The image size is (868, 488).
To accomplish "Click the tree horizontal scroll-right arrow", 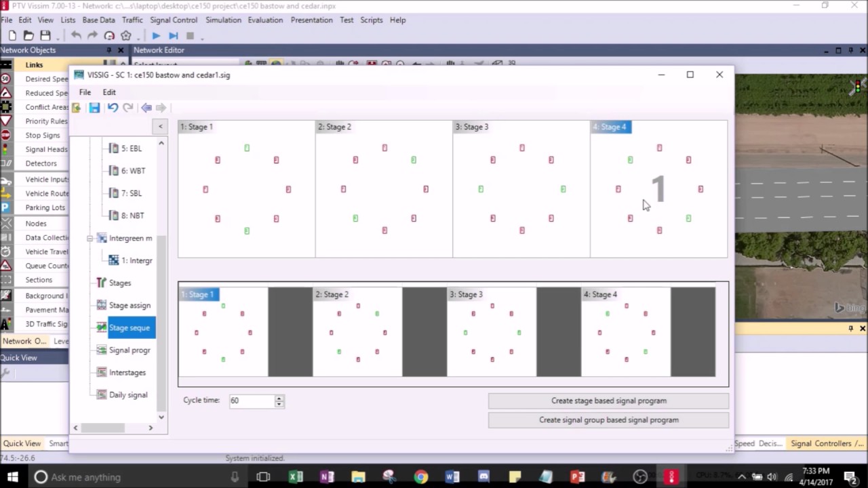I will [x=151, y=428].
